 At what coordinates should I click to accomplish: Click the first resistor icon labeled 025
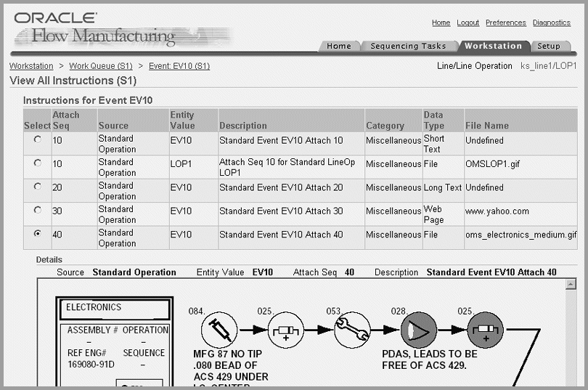[x=286, y=330]
